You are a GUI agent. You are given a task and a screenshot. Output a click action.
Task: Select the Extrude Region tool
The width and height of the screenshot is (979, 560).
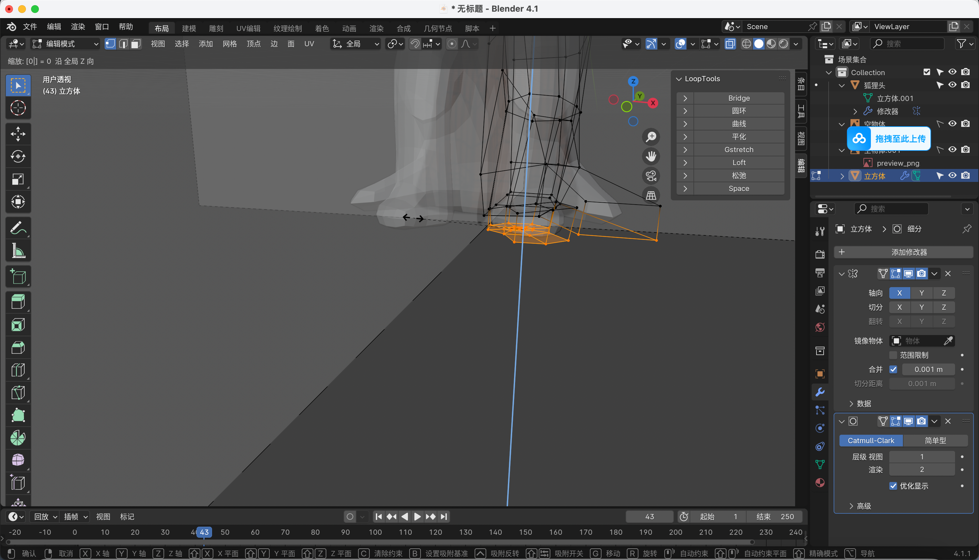point(18,302)
